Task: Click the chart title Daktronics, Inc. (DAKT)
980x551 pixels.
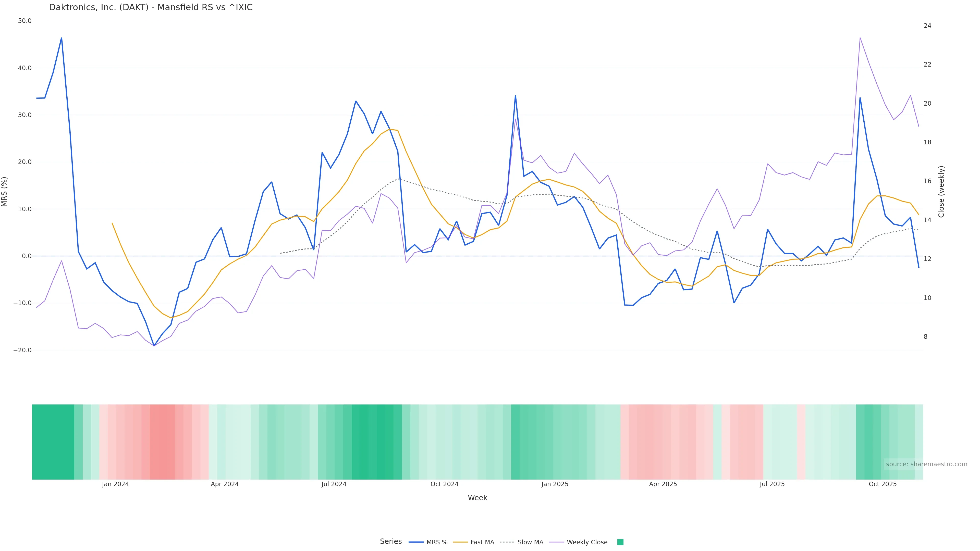Action: click(x=151, y=7)
